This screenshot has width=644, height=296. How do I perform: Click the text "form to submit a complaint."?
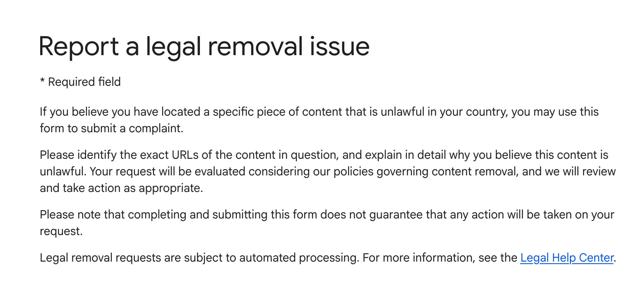111,129
